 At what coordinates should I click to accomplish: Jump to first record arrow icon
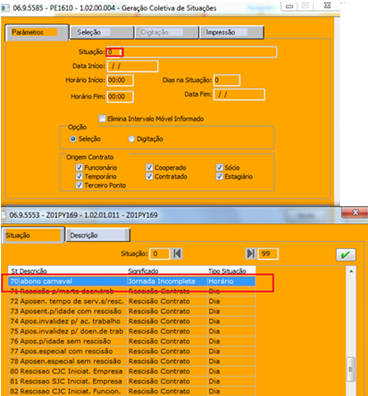(x=177, y=254)
